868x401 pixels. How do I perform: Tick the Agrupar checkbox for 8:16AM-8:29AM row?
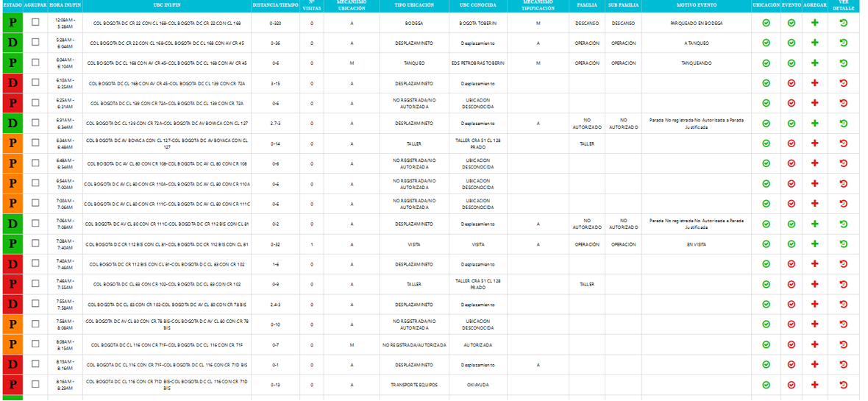(x=35, y=384)
